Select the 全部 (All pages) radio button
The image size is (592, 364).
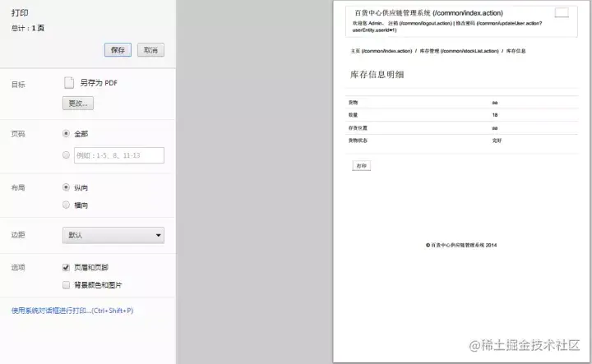[66, 134]
